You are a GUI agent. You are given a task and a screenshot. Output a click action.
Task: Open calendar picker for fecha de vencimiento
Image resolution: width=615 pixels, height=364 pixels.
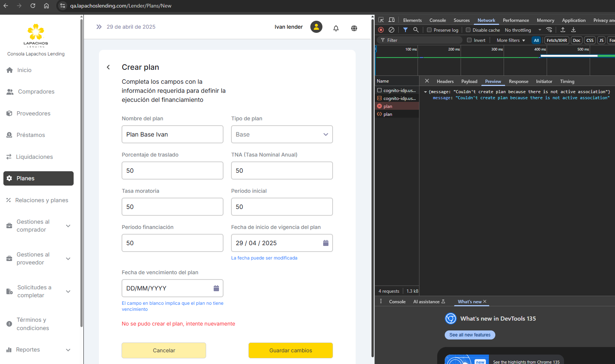click(216, 288)
